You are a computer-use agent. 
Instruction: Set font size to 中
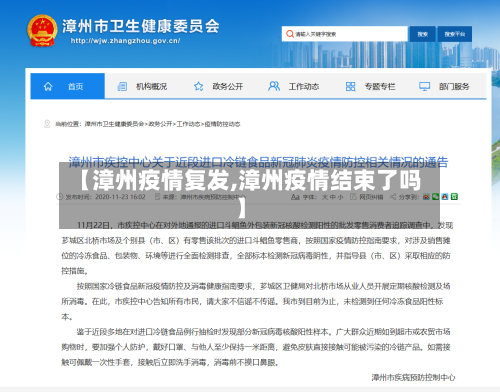coord(332,197)
